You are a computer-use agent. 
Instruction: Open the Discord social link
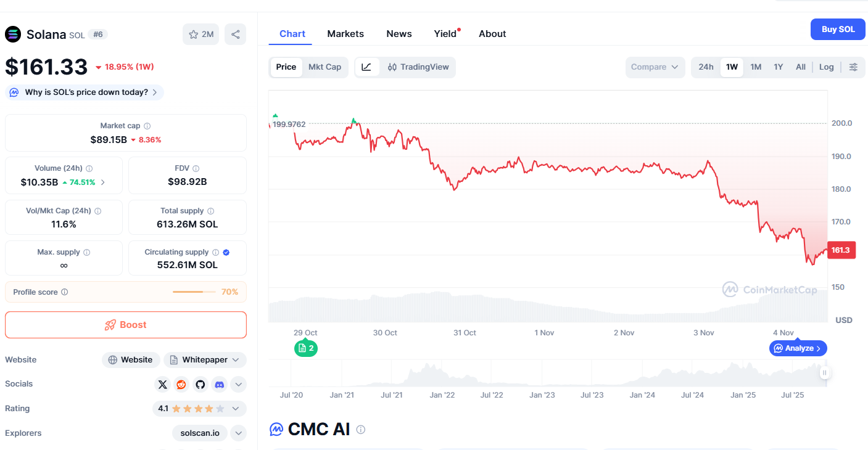tap(219, 385)
